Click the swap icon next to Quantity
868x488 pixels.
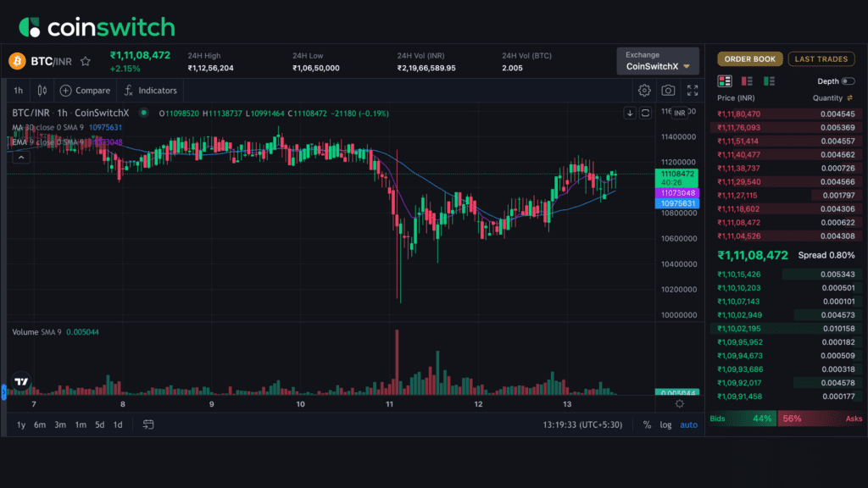[850, 98]
